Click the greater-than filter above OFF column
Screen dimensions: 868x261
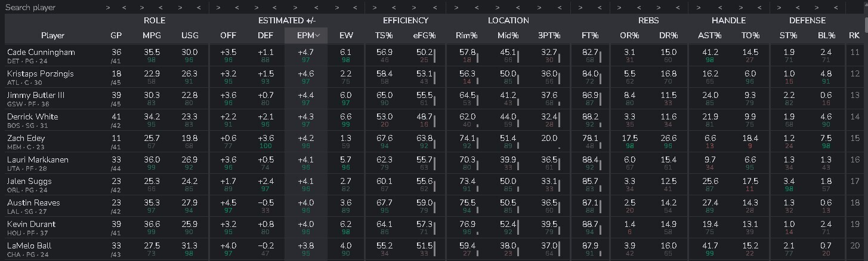tap(219, 8)
